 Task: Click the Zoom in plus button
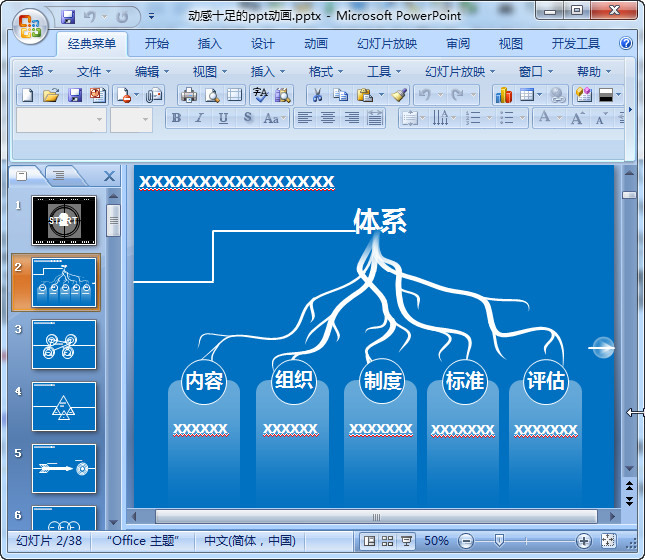(x=584, y=541)
